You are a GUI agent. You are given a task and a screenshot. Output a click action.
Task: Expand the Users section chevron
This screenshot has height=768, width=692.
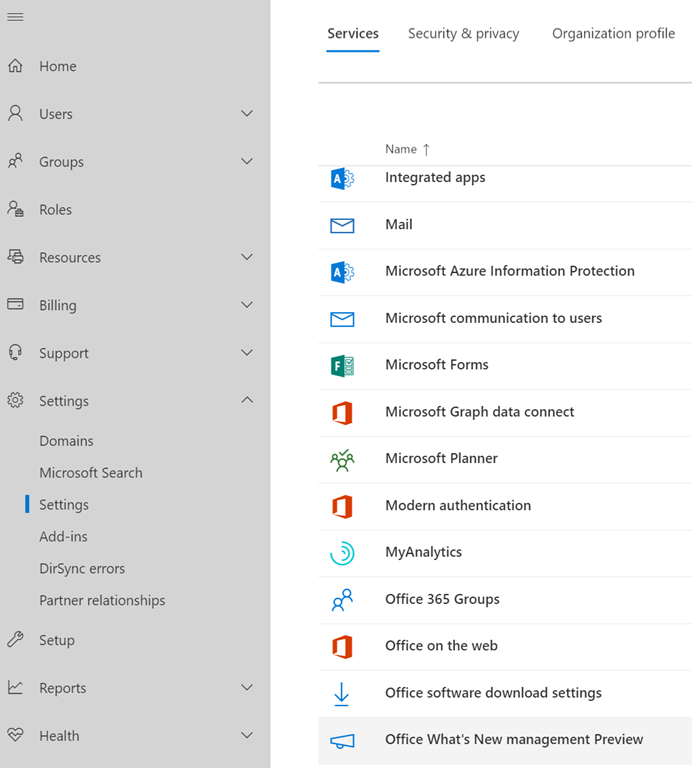point(247,114)
